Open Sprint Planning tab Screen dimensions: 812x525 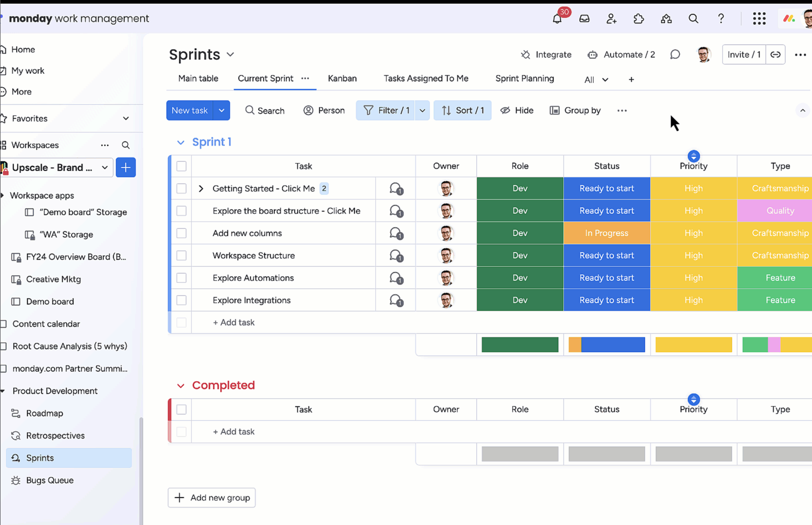(525, 78)
